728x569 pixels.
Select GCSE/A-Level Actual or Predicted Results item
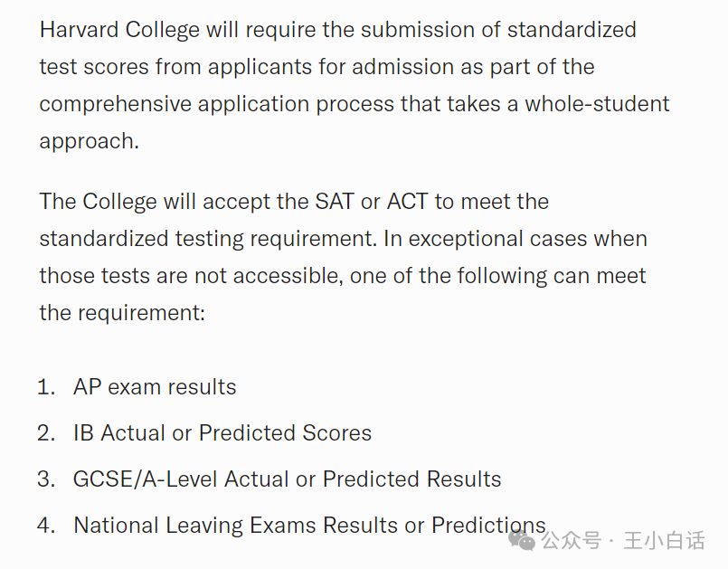287,479
